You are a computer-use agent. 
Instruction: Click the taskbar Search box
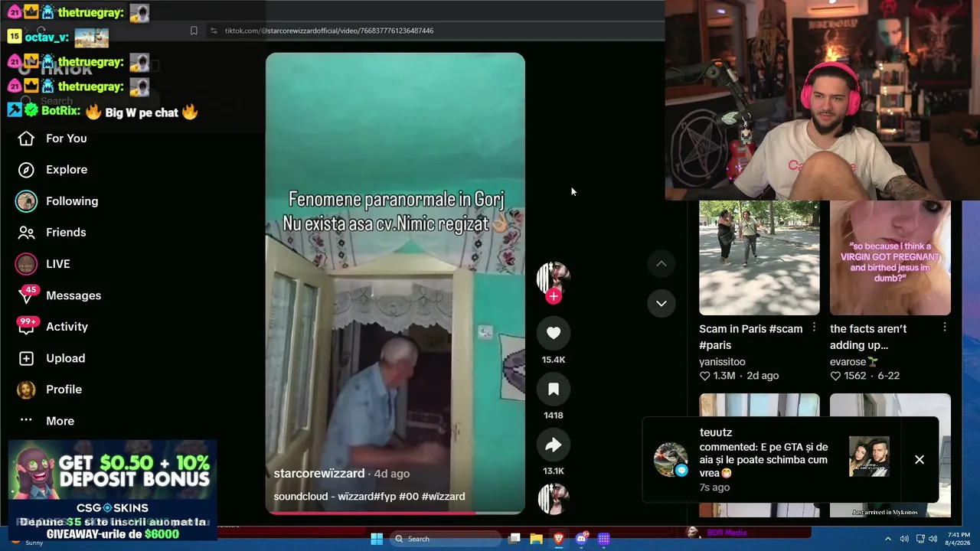[x=445, y=539]
